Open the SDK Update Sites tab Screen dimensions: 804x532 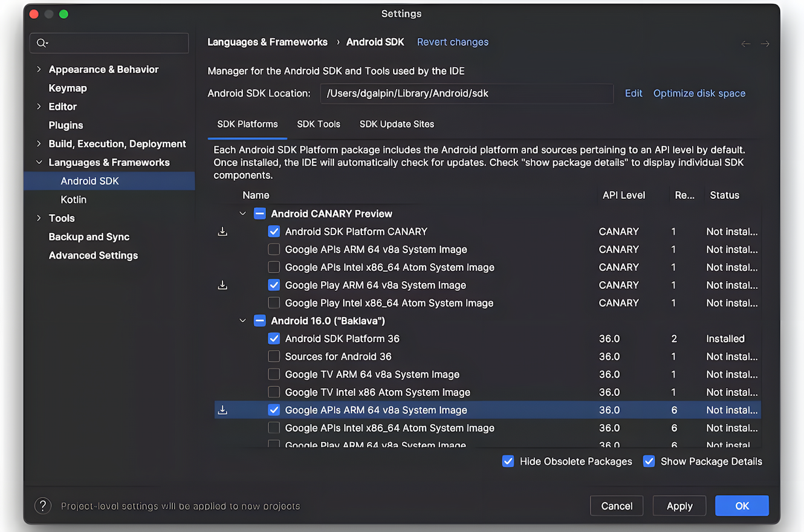[x=397, y=124]
